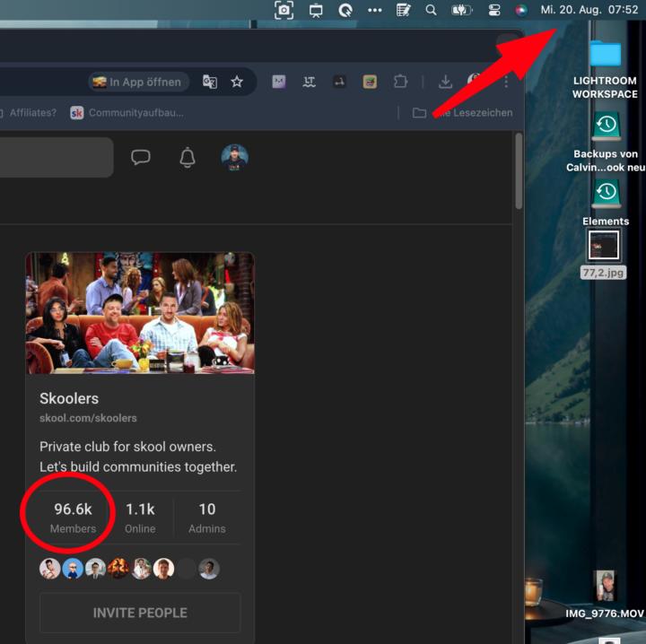The image size is (646, 644).
Task: Open the 'Alle Lesezeichen' bookmarks folder
Action: click(463, 112)
